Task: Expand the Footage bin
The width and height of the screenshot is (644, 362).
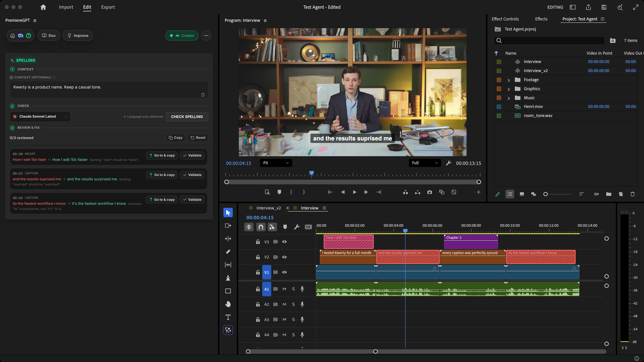Action: pos(508,80)
